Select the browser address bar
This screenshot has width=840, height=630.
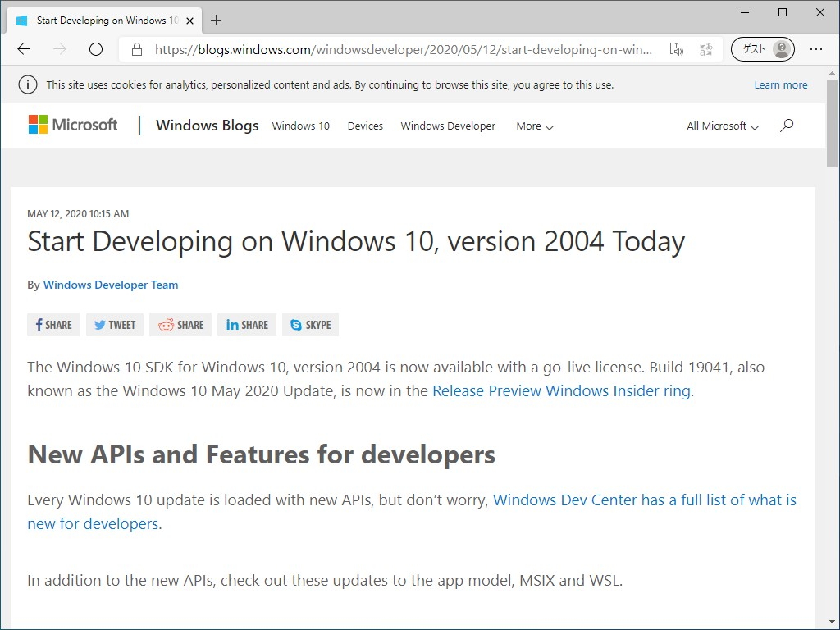click(x=402, y=49)
